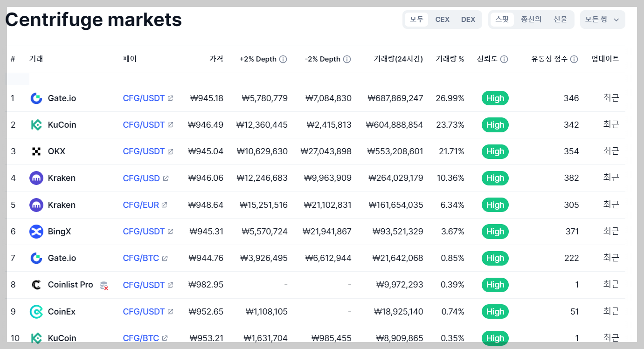Click the ₩687,869,247 volume value

(x=395, y=98)
